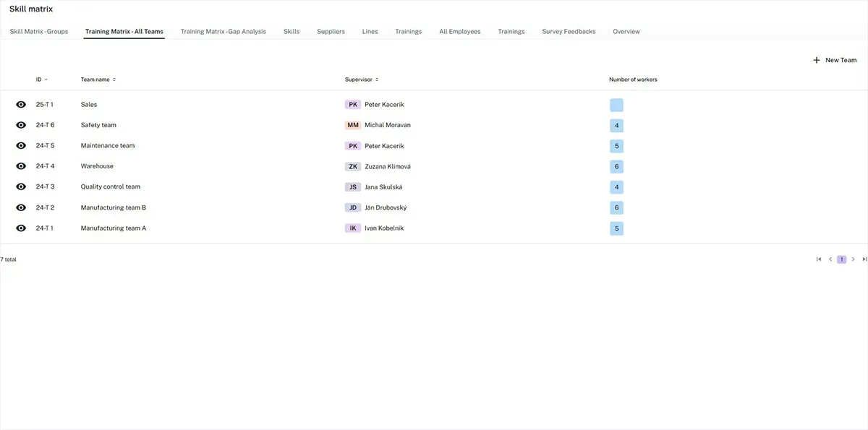Select the Training Matrix - All Teams tab
Viewport: 868px width, 430px height.
coord(124,32)
